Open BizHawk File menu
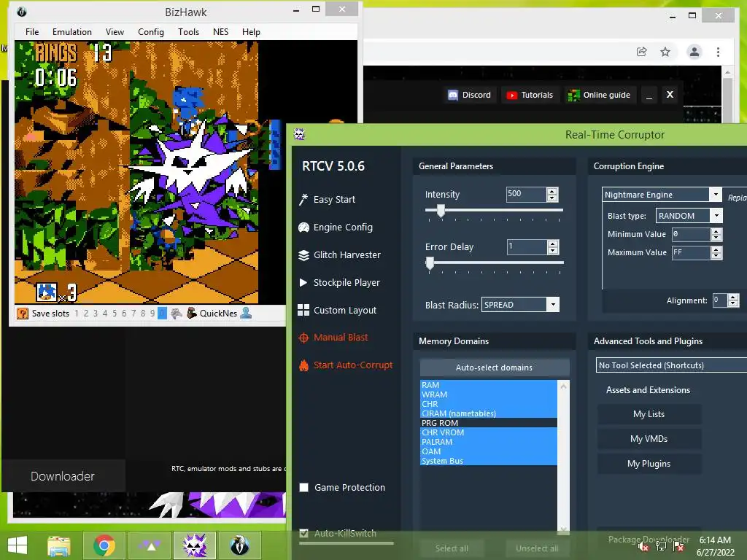 (x=32, y=32)
